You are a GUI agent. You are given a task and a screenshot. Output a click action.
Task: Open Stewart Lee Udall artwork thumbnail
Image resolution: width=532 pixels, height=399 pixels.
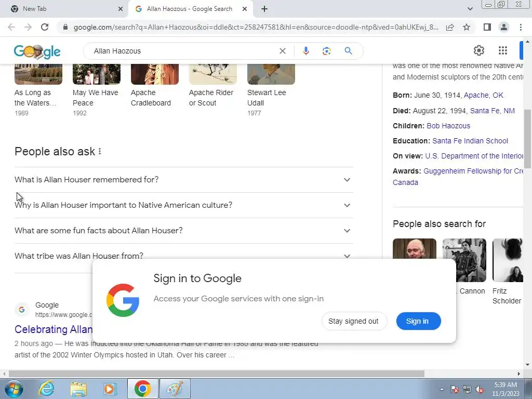pos(271,74)
